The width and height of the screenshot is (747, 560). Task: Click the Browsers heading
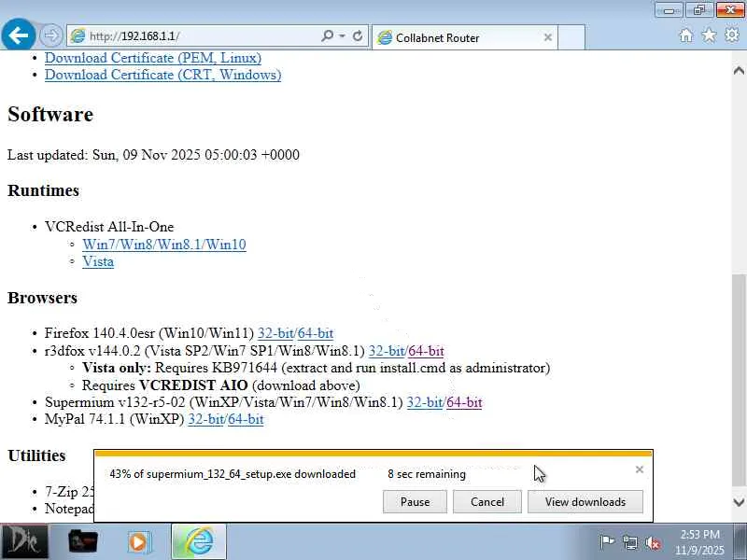point(42,298)
